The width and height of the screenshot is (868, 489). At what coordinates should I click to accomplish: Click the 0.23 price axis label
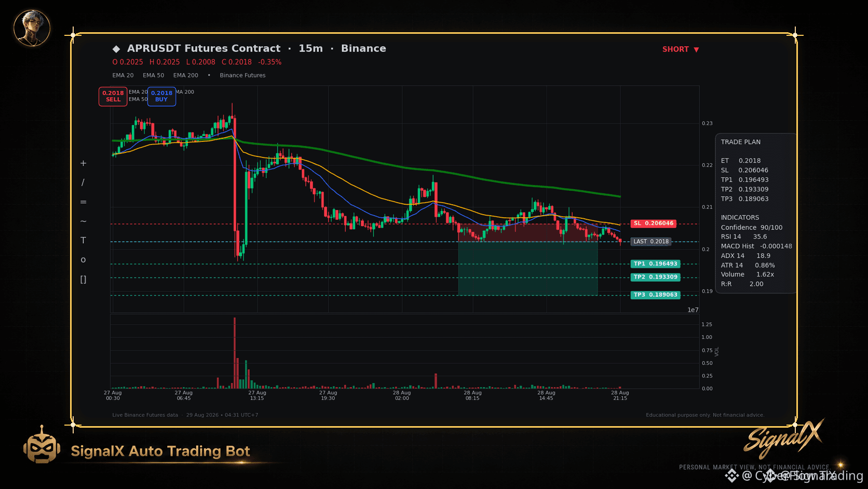tap(707, 124)
